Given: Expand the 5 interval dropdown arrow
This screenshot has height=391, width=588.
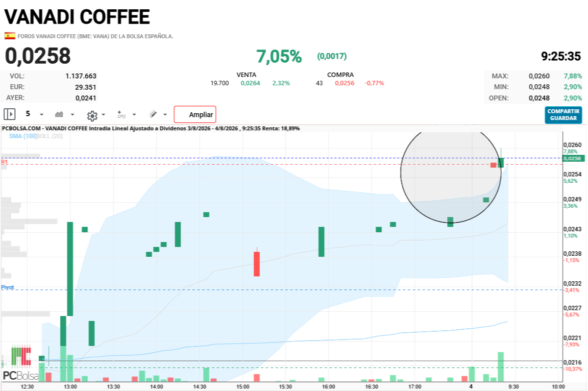Looking at the screenshot, I should (x=41, y=115).
